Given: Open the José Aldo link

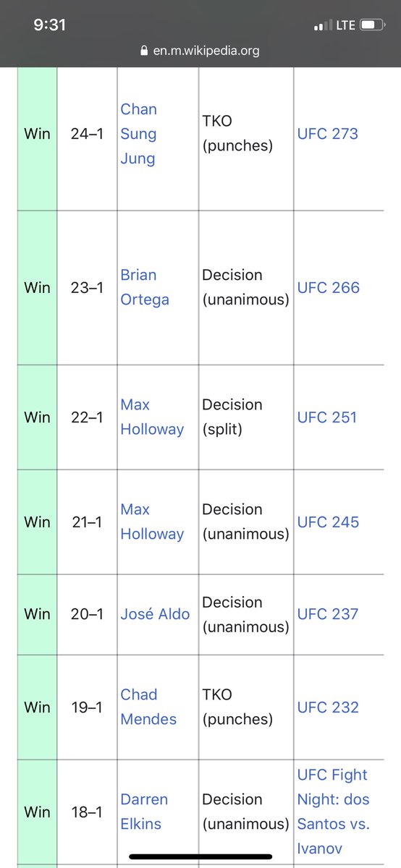Looking at the screenshot, I should (x=155, y=614).
